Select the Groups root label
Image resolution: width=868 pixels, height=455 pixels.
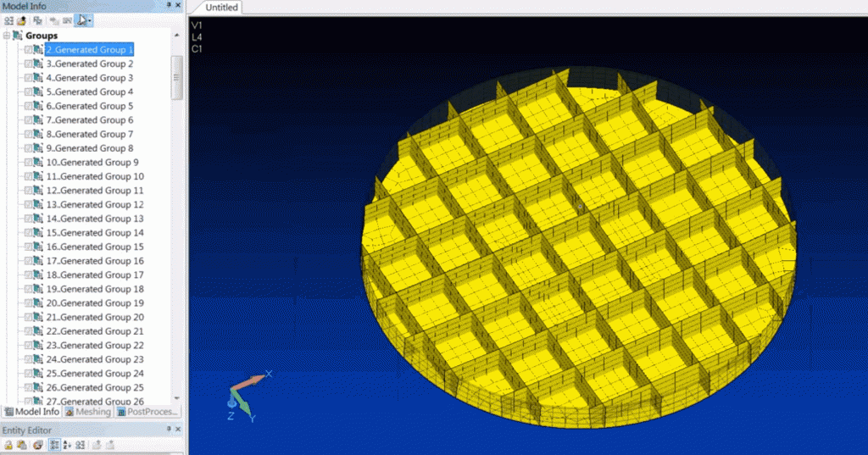pos(42,36)
